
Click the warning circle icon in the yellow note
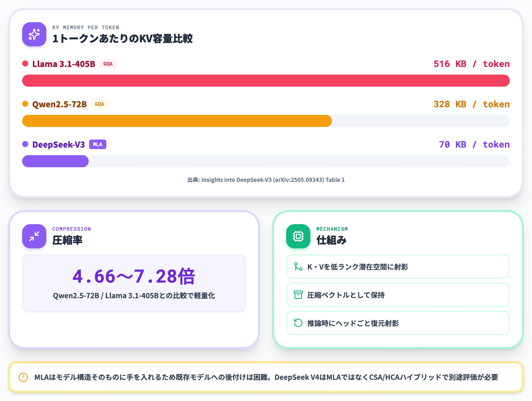pyautogui.click(x=23, y=377)
